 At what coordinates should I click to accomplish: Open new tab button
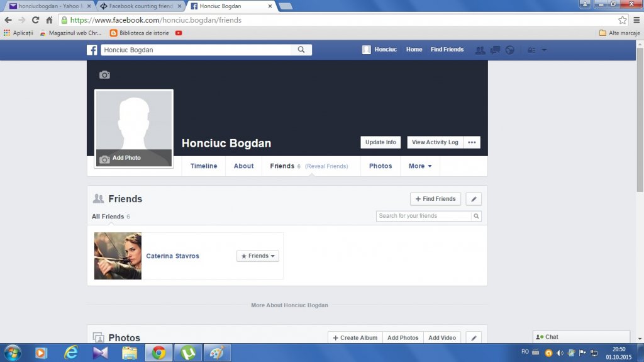click(x=286, y=6)
